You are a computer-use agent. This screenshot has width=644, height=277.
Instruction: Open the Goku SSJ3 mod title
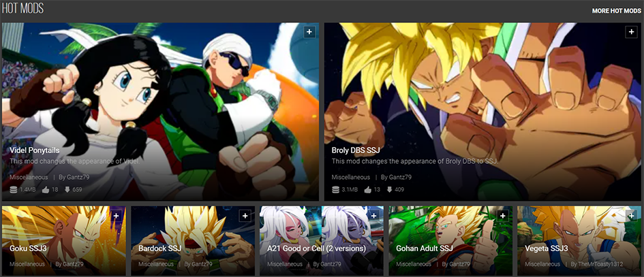[x=27, y=248]
